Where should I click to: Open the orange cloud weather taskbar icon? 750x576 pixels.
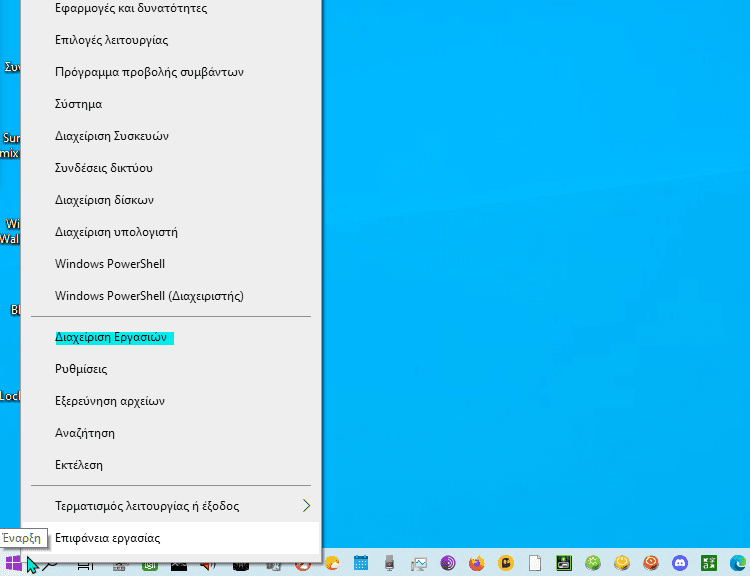click(332, 563)
